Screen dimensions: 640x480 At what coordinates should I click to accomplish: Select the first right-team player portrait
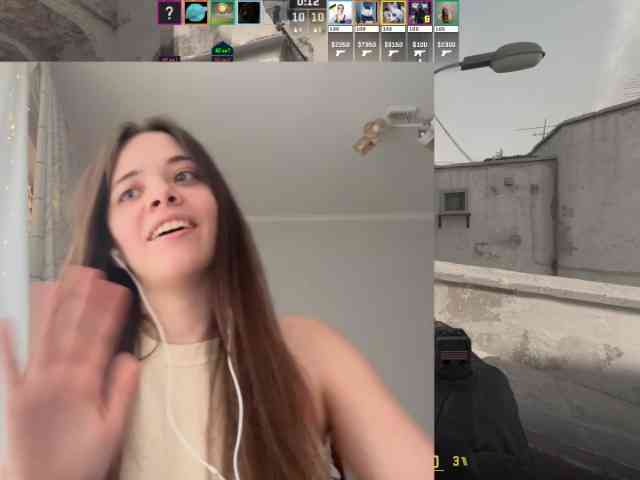(340, 13)
